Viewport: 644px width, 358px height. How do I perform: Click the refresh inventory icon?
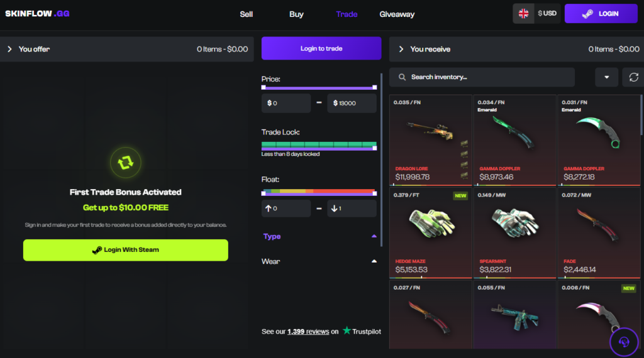(x=633, y=77)
